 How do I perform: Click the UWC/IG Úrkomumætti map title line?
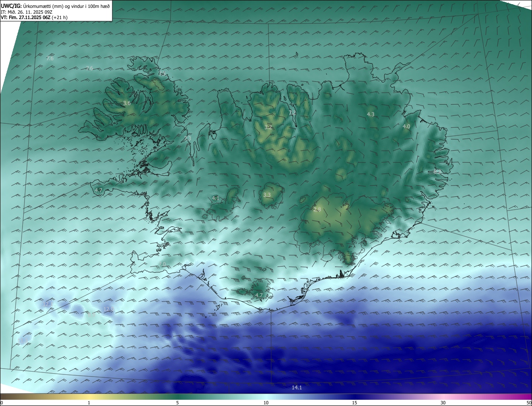click(55, 6)
